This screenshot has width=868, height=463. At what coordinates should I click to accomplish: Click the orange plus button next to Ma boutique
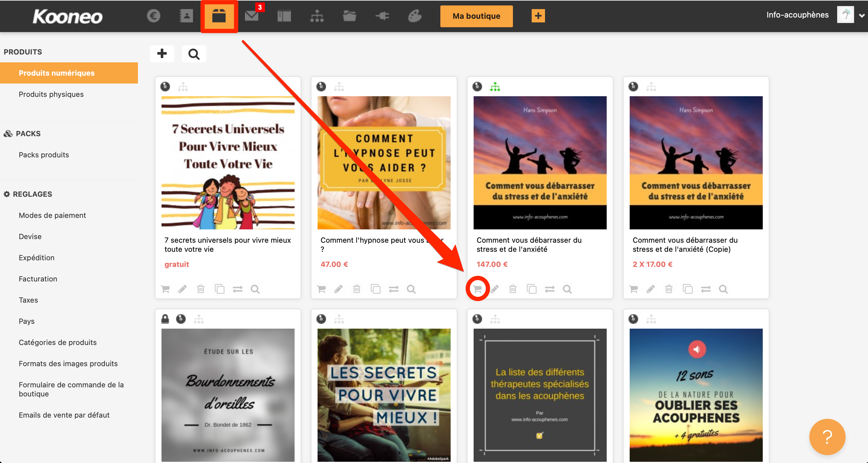(x=538, y=16)
